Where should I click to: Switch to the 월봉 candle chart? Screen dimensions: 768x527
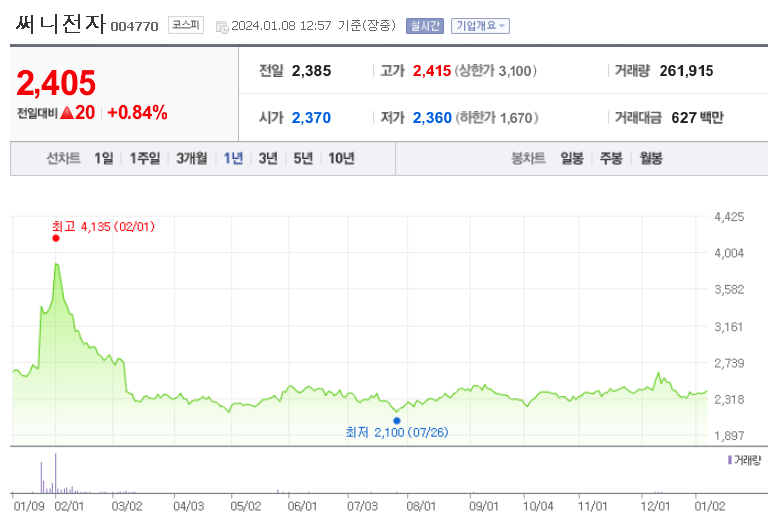(651, 158)
